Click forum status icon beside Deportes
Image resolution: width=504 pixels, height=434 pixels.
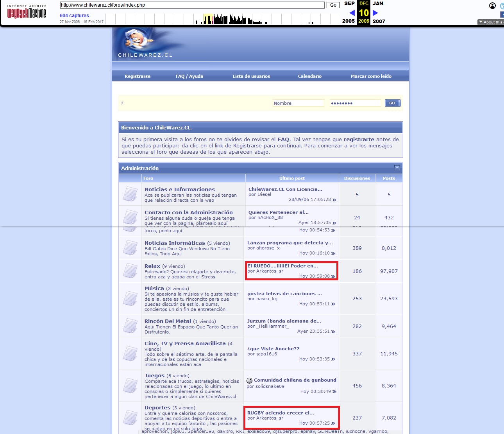130,418
